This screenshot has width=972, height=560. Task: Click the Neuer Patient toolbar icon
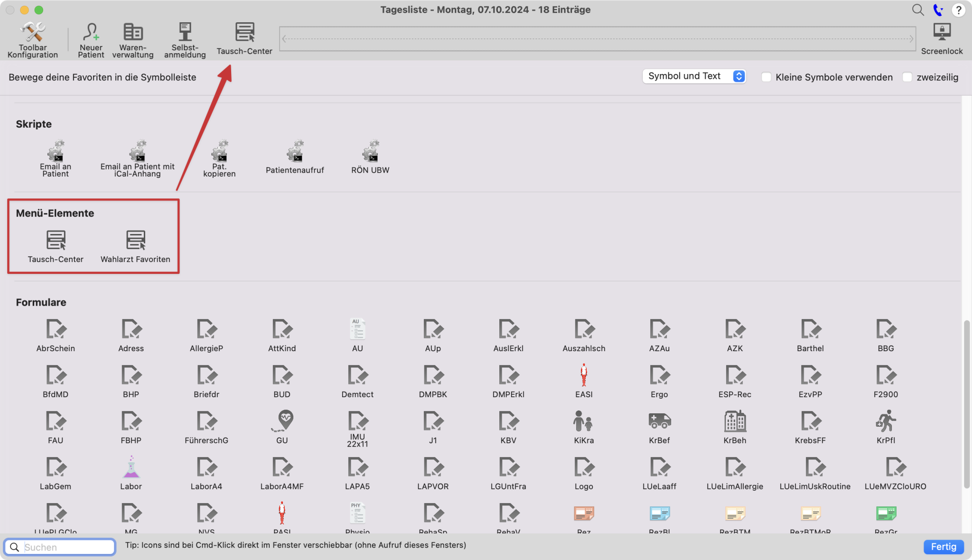(91, 40)
